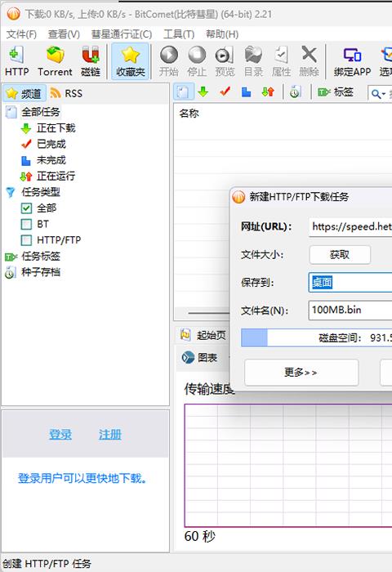Click the magnet link (磁链) toolbar icon
This screenshot has height=572, width=392.
click(91, 61)
